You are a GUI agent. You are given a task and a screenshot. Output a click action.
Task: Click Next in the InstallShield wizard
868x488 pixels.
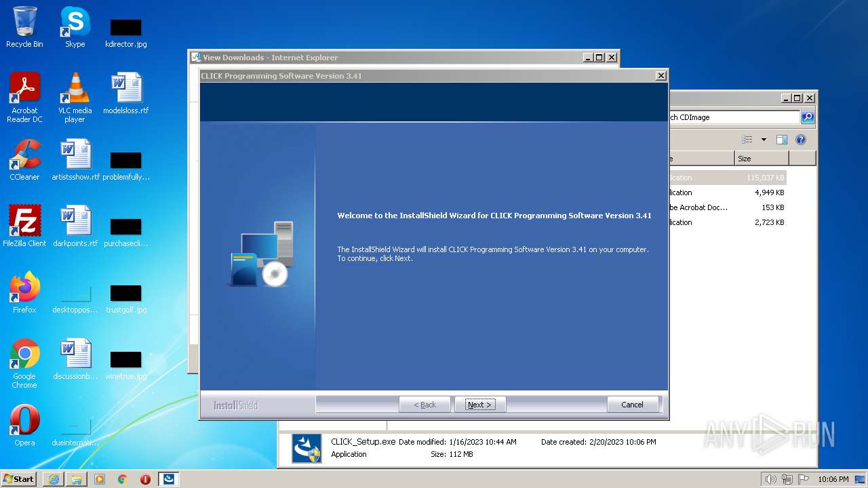click(x=480, y=405)
